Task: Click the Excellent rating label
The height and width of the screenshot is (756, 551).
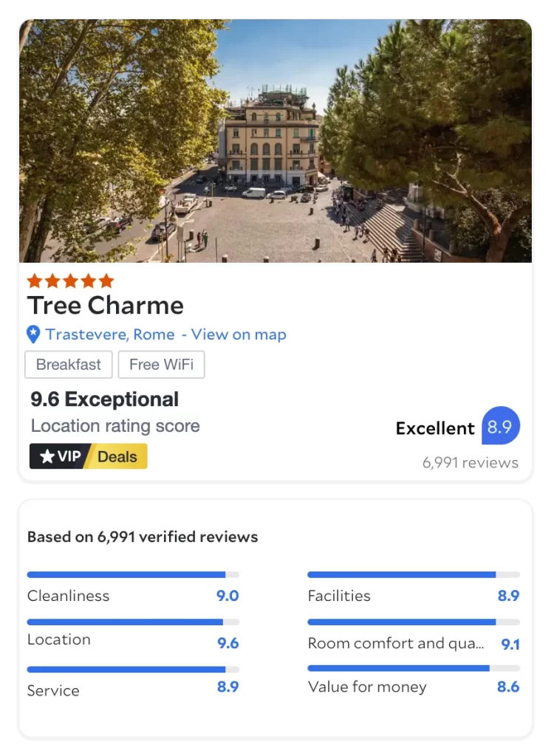Action: pos(435,428)
